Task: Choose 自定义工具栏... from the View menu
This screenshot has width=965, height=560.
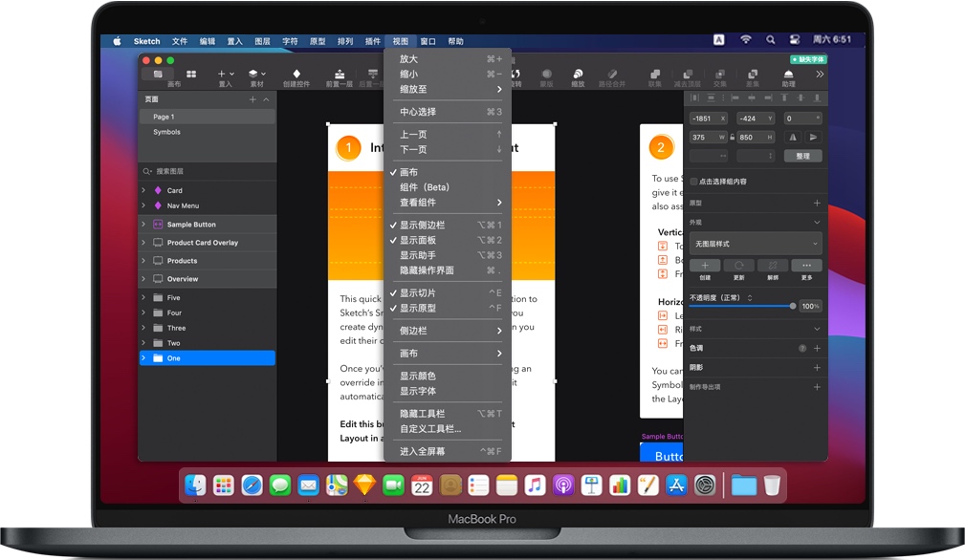Action: (x=447, y=429)
